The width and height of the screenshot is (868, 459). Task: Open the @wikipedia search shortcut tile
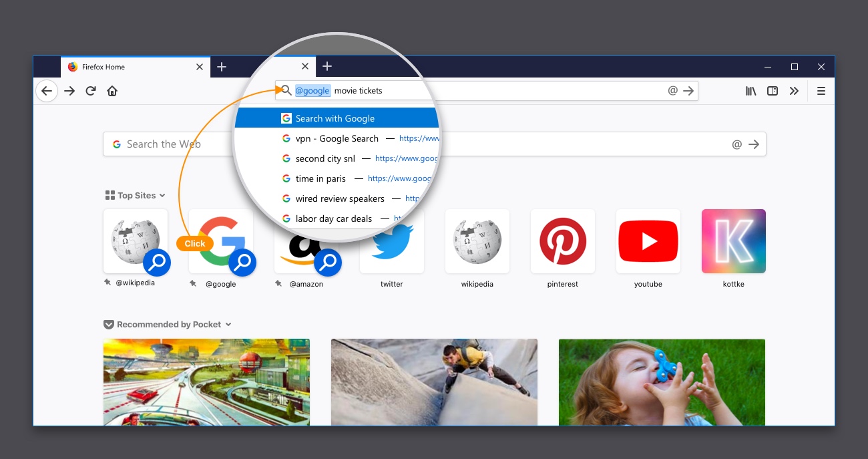click(x=136, y=241)
